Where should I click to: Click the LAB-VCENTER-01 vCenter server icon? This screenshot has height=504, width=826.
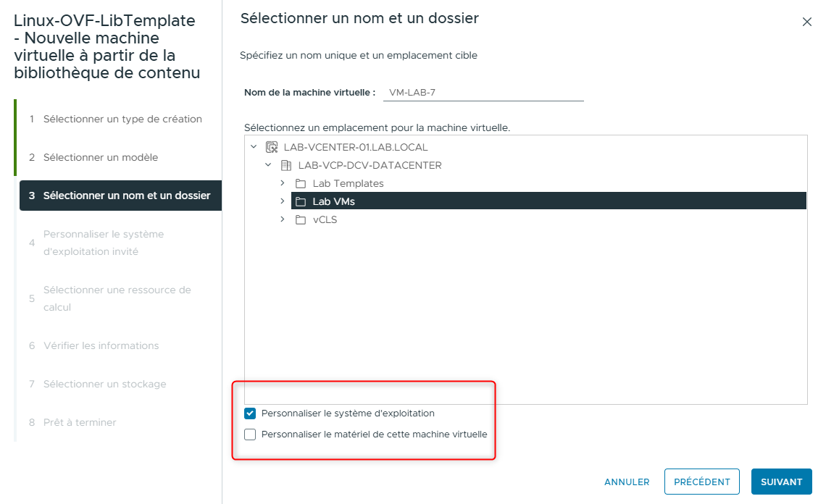point(270,146)
